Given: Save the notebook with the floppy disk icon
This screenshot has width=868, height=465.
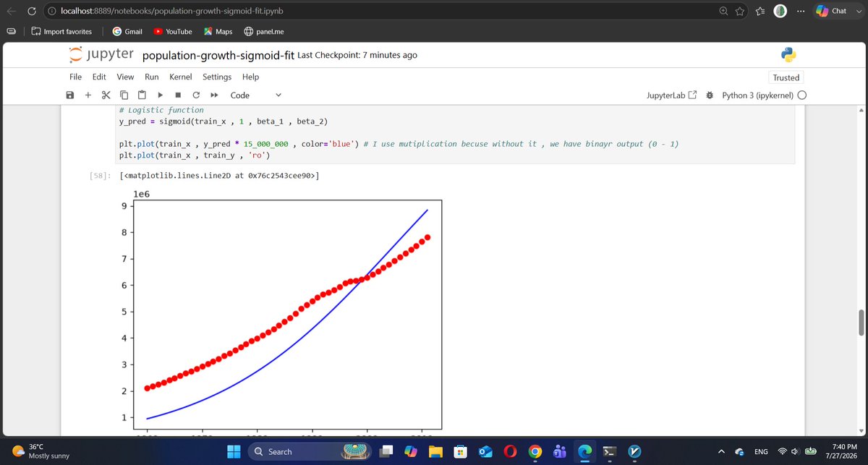Looking at the screenshot, I should [x=69, y=95].
